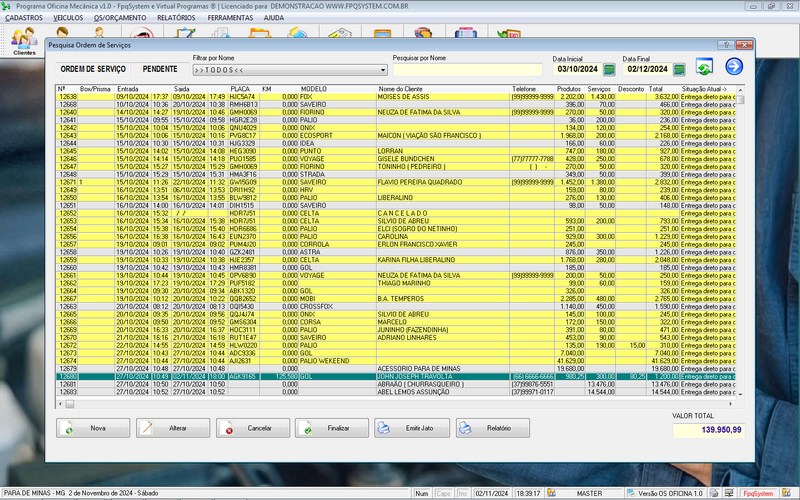Viewport: 800px width, 500px height.
Task: Print with the Emitir Jato button
Action: click(x=412, y=428)
